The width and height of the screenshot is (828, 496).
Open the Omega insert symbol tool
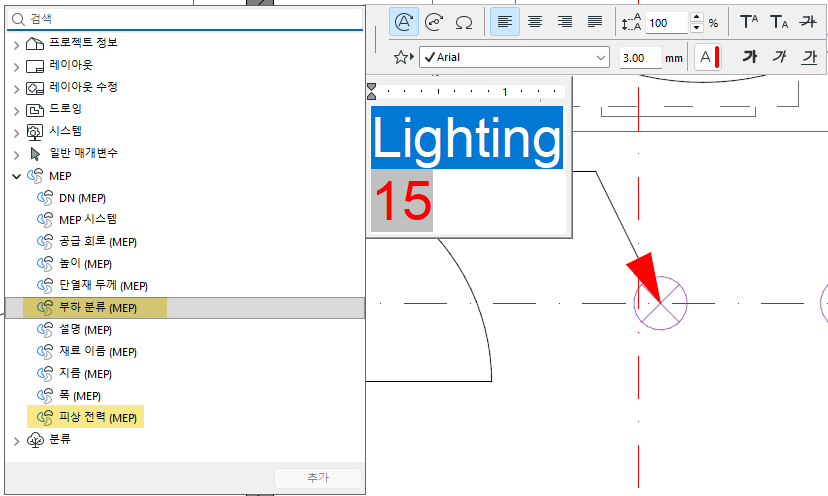point(464,22)
